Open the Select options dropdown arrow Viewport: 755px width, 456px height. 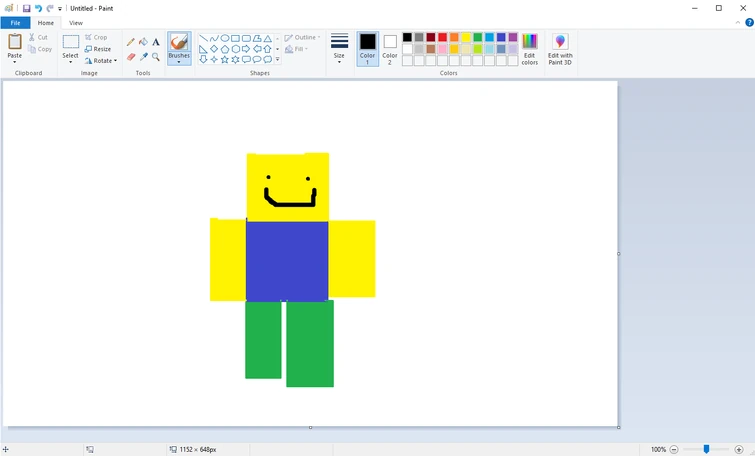pos(70,62)
